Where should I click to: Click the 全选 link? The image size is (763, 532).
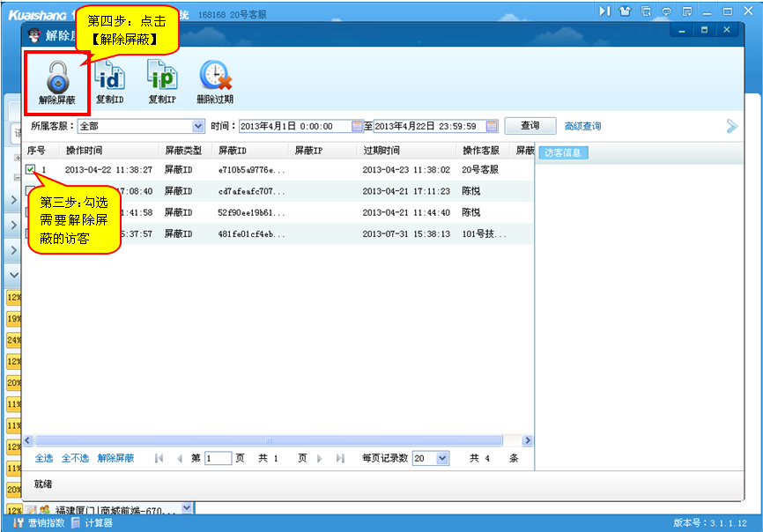pos(44,459)
